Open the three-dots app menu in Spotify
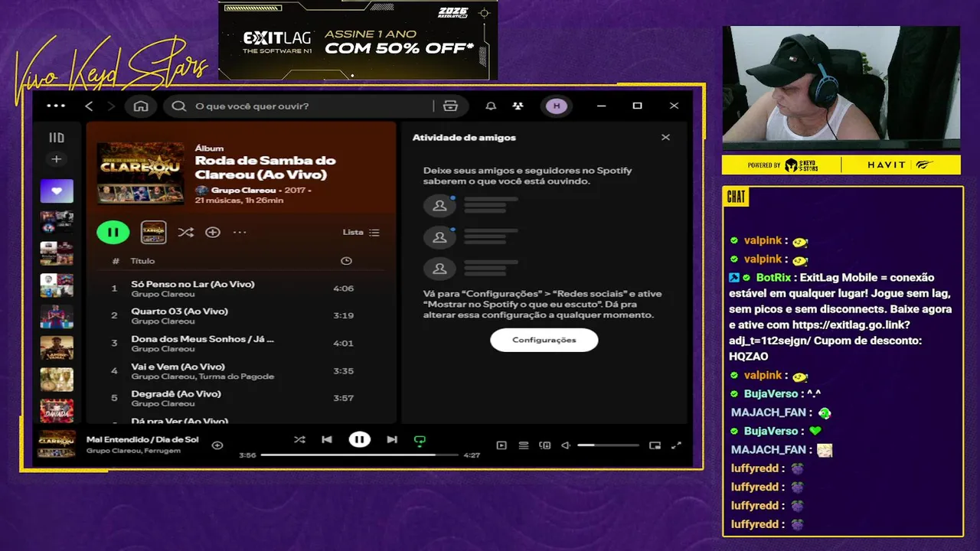 (56, 106)
